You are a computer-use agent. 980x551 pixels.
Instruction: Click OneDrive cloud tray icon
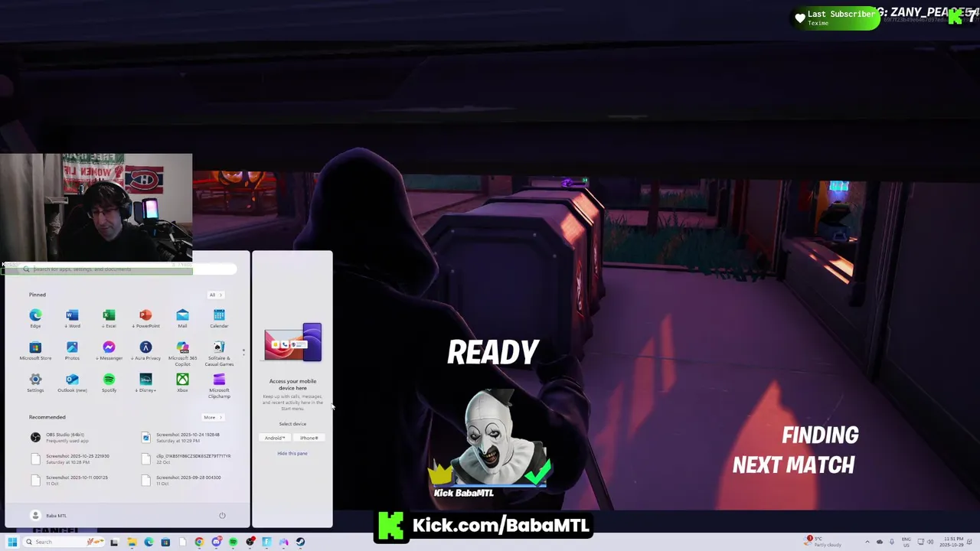point(880,542)
